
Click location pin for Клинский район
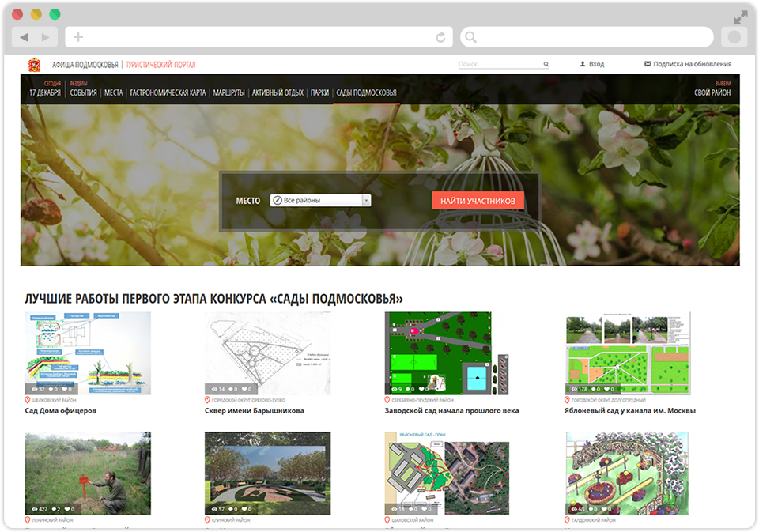(208, 520)
